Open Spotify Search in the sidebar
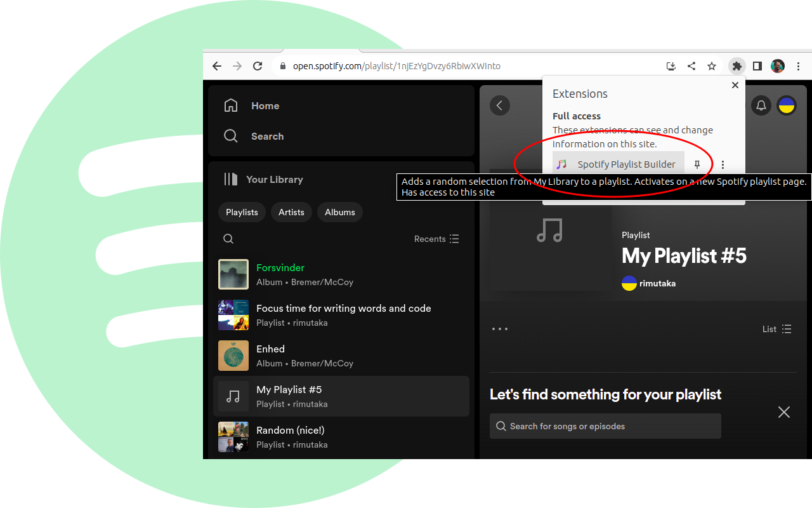The width and height of the screenshot is (812, 508). 254,136
